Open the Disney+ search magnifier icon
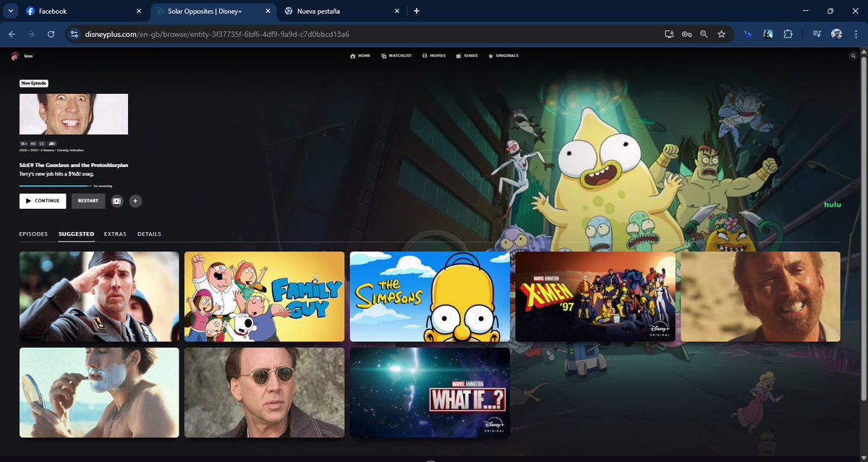This screenshot has width=868, height=462. click(x=853, y=56)
